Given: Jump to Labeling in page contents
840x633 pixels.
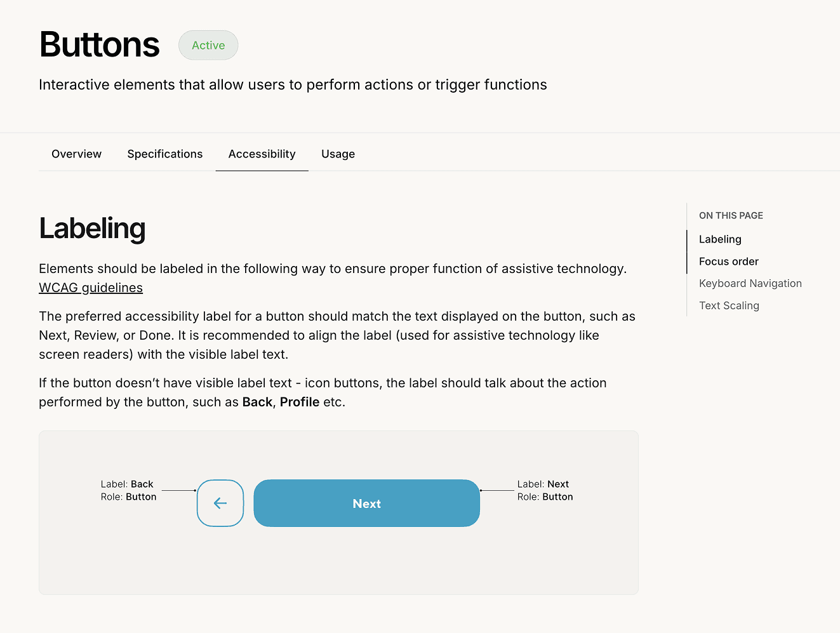Looking at the screenshot, I should (720, 239).
